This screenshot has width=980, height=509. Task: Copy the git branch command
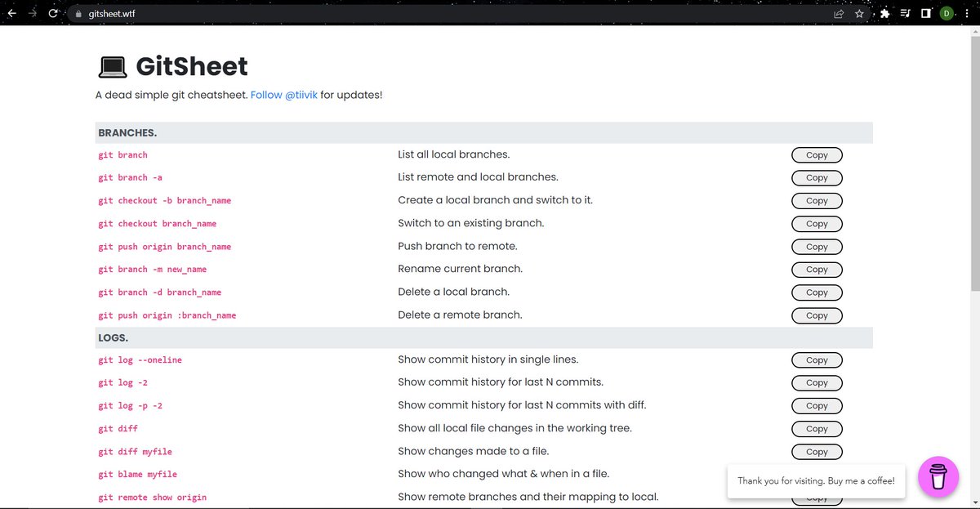pyautogui.click(x=817, y=155)
